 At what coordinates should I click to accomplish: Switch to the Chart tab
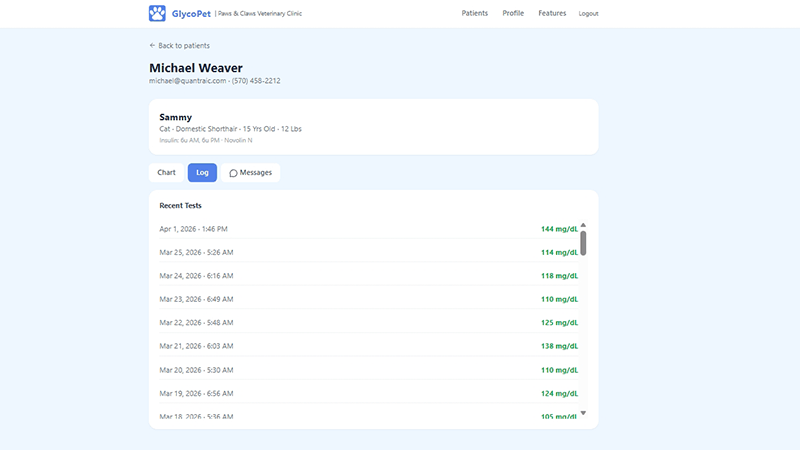(166, 172)
